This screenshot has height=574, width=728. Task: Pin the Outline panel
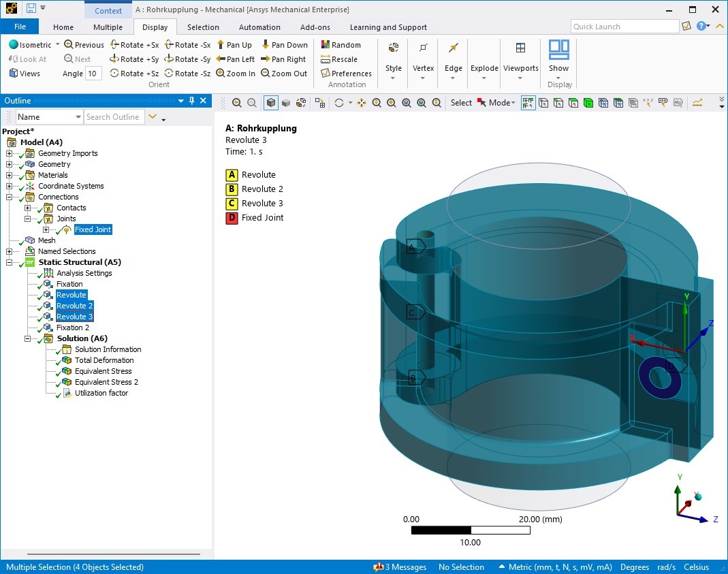point(192,101)
